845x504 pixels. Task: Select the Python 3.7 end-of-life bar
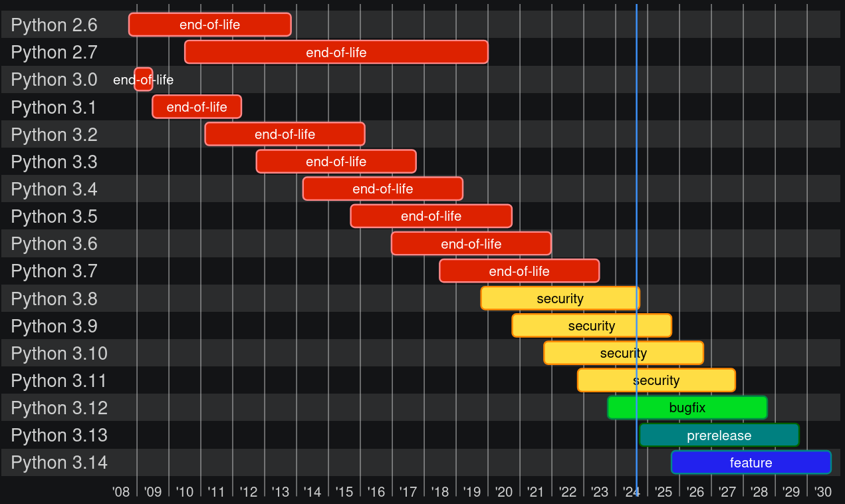(519, 271)
